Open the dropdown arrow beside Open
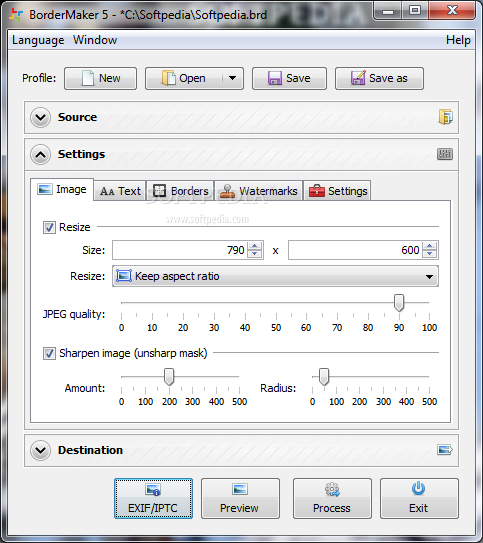The image size is (483, 543). 233,79
